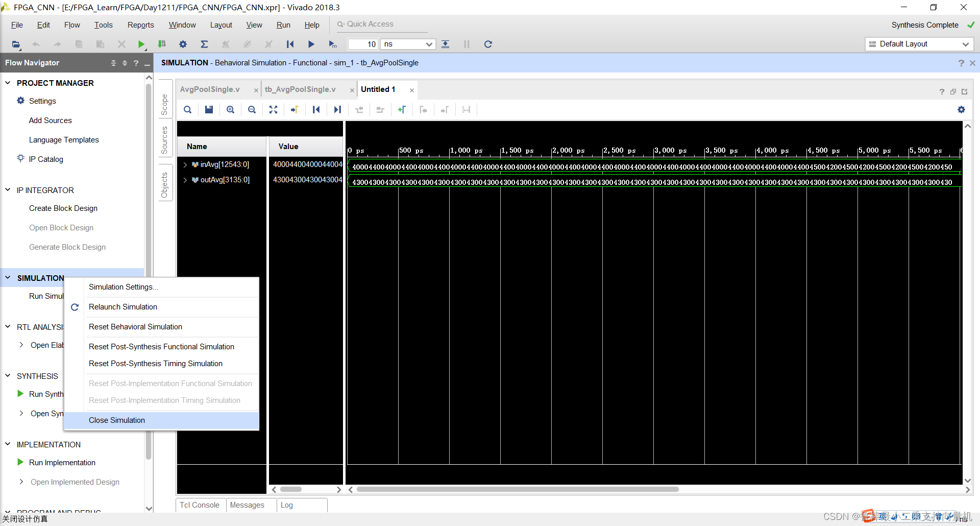Collapse all in Flow Navigator header
The image size is (980, 526).
pos(113,63)
